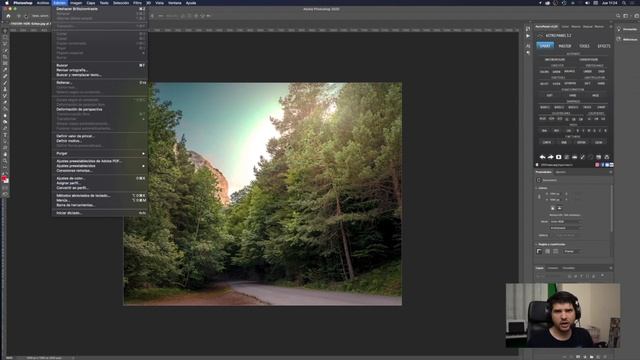This screenshot has width=640, height=360.
Task: Open the ruler units dropdown
Action: click(573, 251)
